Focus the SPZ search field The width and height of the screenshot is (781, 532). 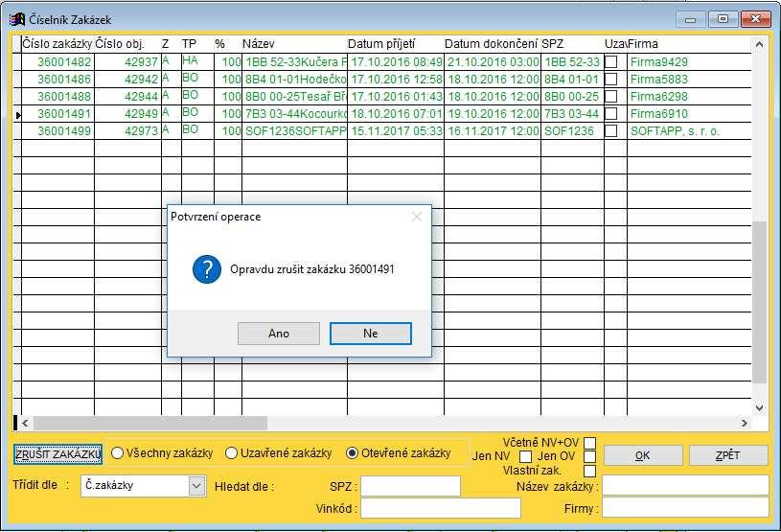tap(410, 486)
